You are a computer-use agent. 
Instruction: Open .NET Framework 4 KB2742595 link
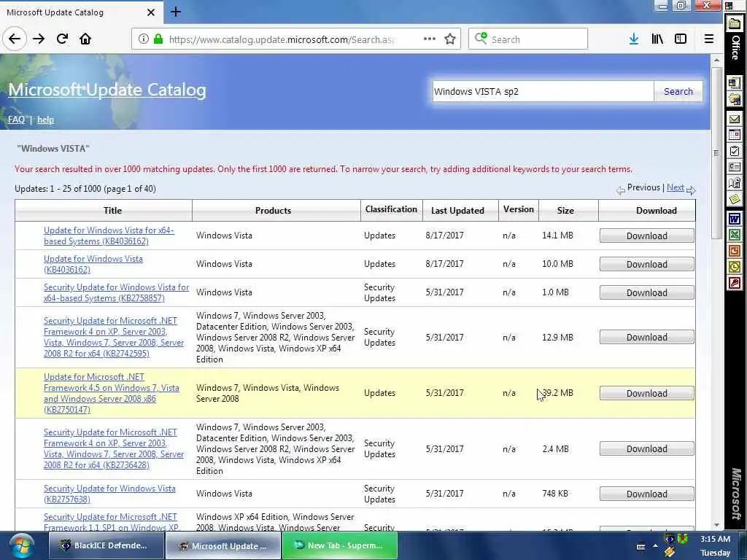tap(113, 337)
